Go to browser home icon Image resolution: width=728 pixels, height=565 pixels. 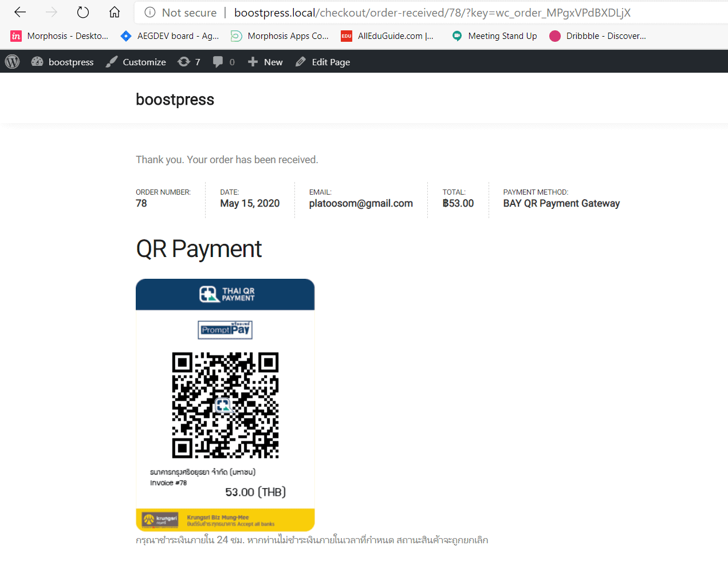pos(115,12)
